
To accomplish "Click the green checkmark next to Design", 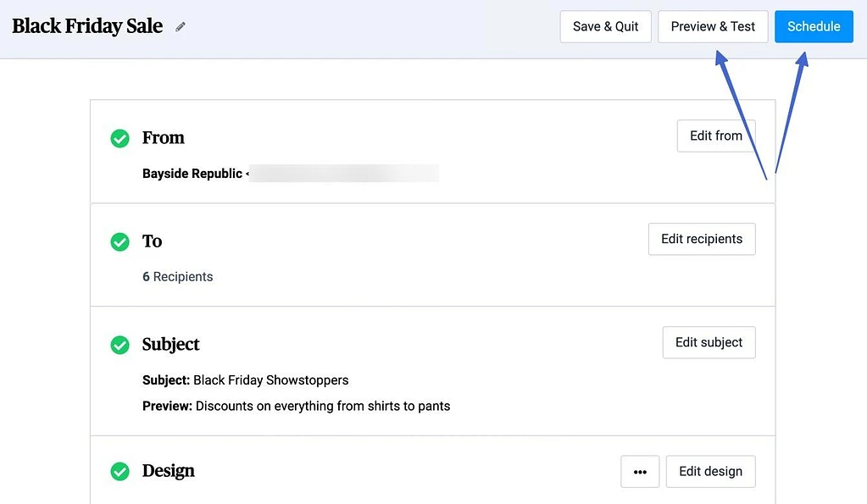I will point(120,472).
